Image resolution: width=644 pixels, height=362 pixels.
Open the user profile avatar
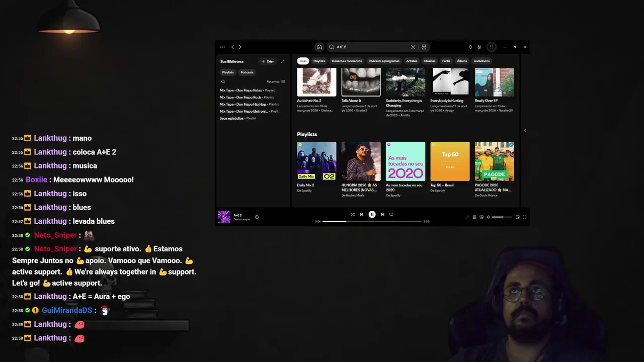[492, 47]
